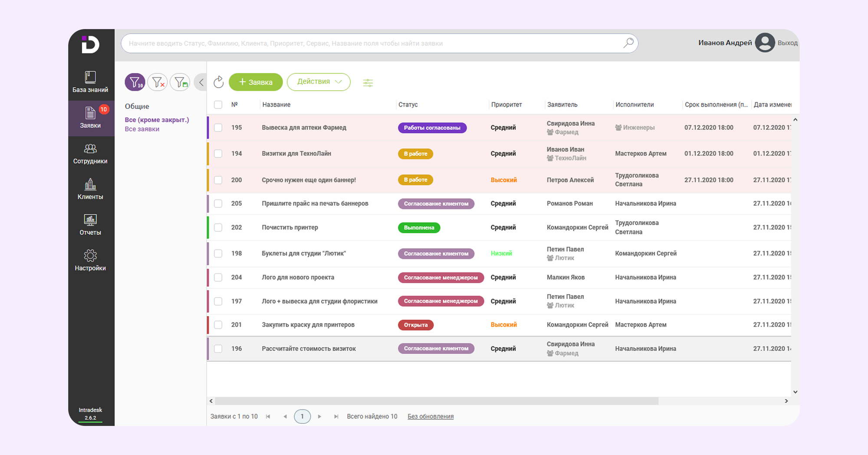The height and width of the screenshot is (455, 868).
Task: Click the search magnifier icon
Action: (628, 43)
